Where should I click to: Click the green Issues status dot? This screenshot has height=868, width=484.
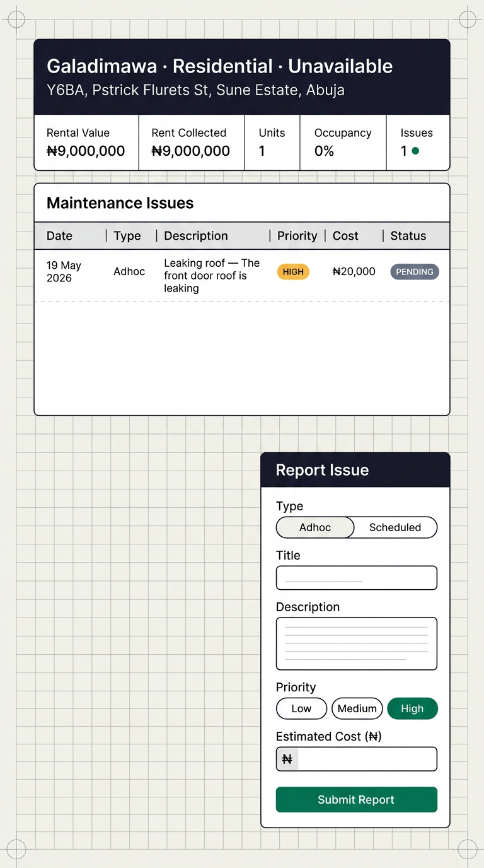415,151
